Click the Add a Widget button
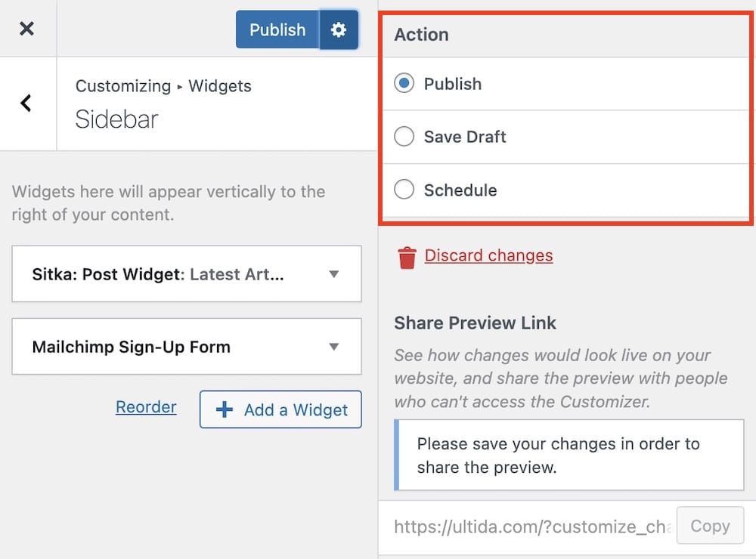The width and height of the screenshot is (756, 559). [x=280, y=409]
